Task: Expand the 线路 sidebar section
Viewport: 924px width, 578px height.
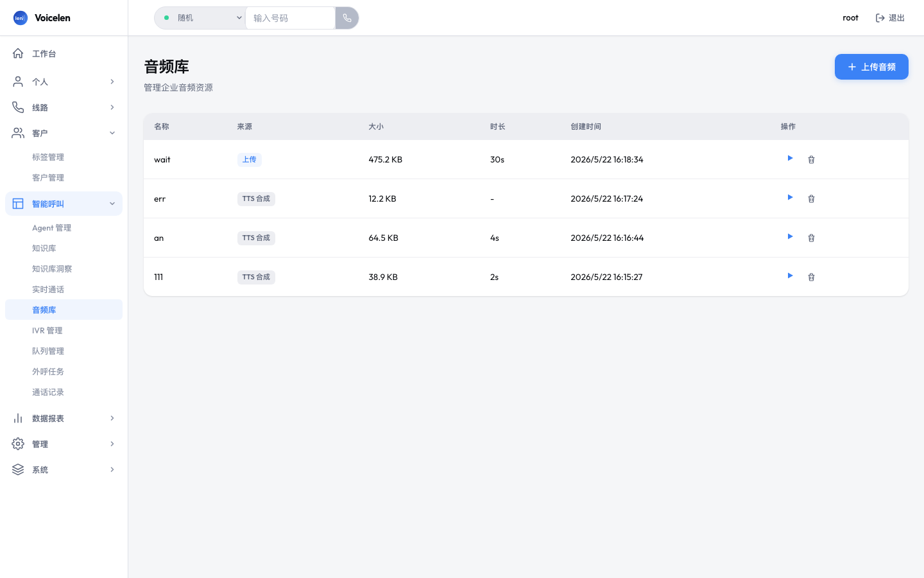Action: [64, 107]
